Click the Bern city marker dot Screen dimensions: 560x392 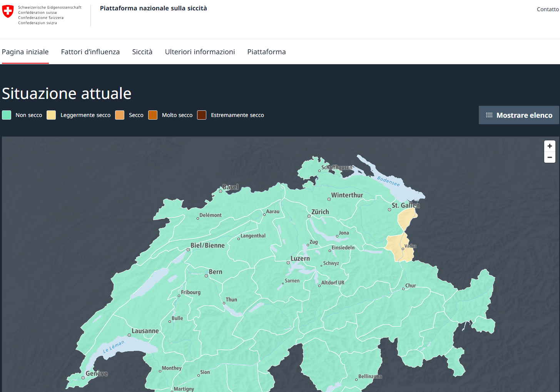click(x=206, y=276)
